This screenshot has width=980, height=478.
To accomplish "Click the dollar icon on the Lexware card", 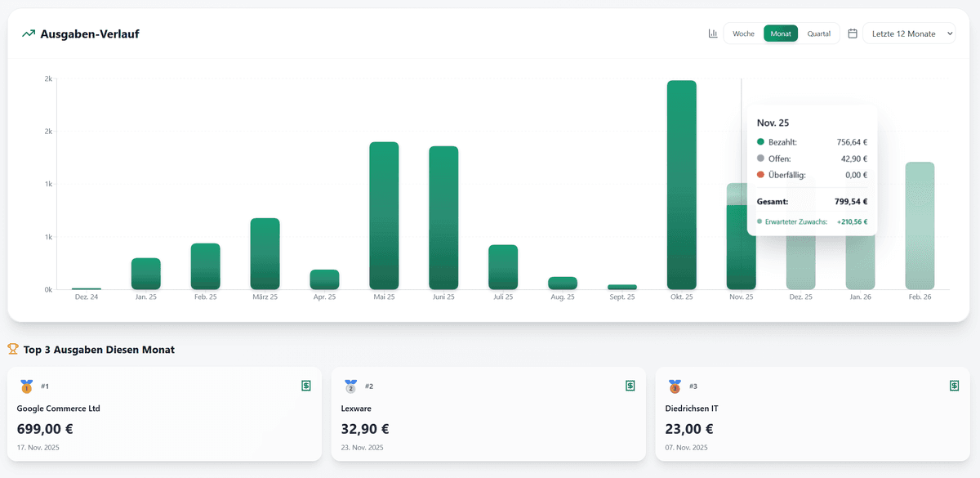I will pyautogui.click(x=630, y=385).
